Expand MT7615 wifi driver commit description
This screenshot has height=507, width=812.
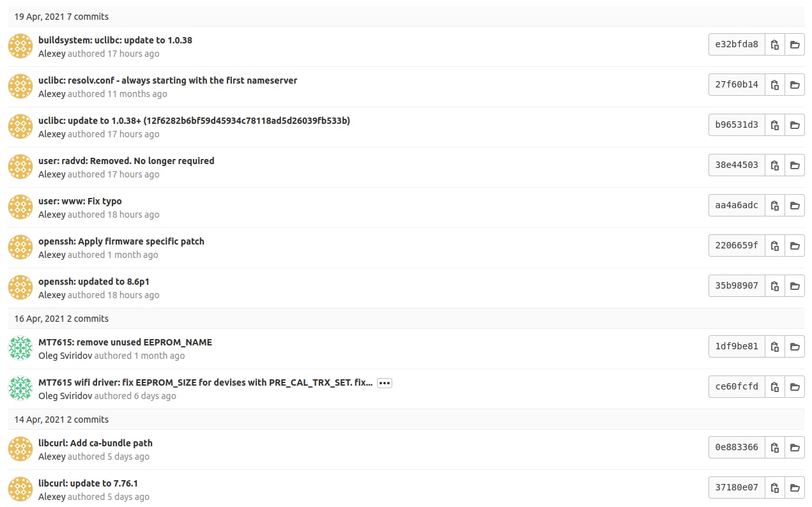tap(384, 383)
